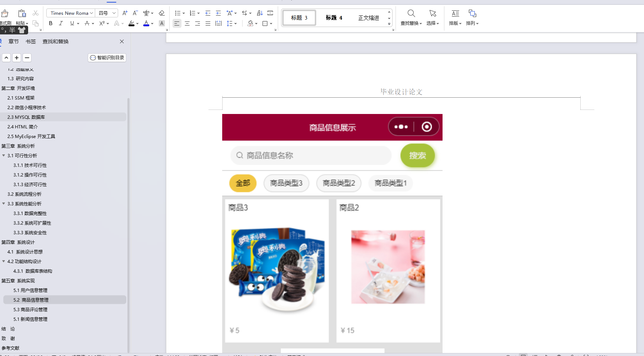Apply the 标题 4 style
Viewport: 644px width, 356px height.
334,18
